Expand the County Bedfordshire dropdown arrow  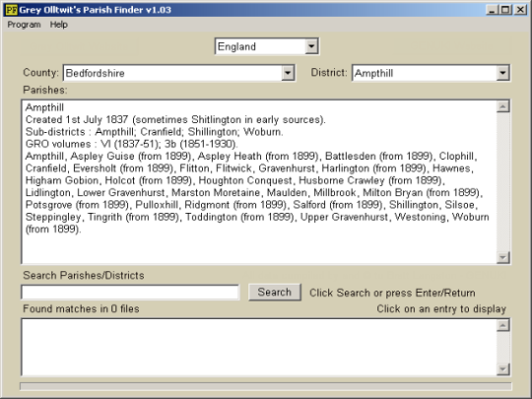point(288,73)
